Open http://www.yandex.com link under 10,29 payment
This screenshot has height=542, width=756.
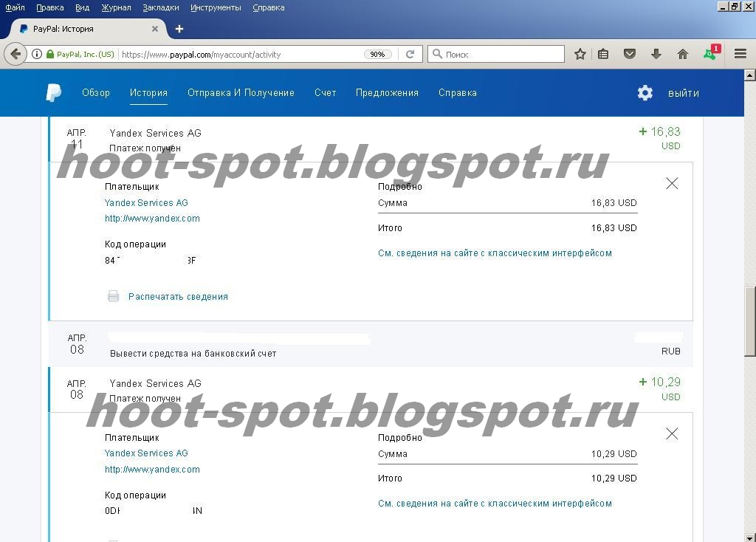point(152,469)
